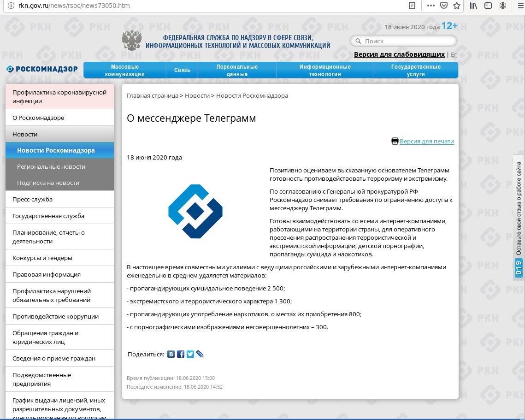Open О Роскомнадзоре sidebar item
525x420 pixels.
point(59,118)
